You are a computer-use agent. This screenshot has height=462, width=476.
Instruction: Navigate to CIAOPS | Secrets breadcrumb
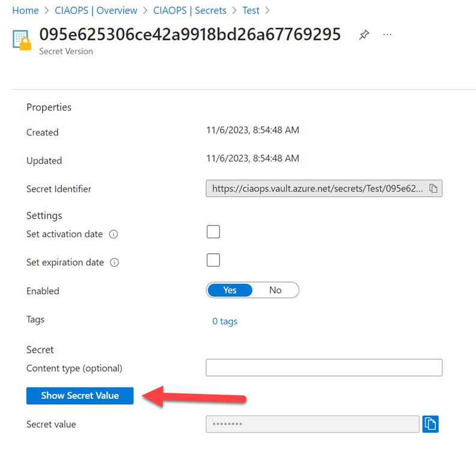(x=189, y=10)
